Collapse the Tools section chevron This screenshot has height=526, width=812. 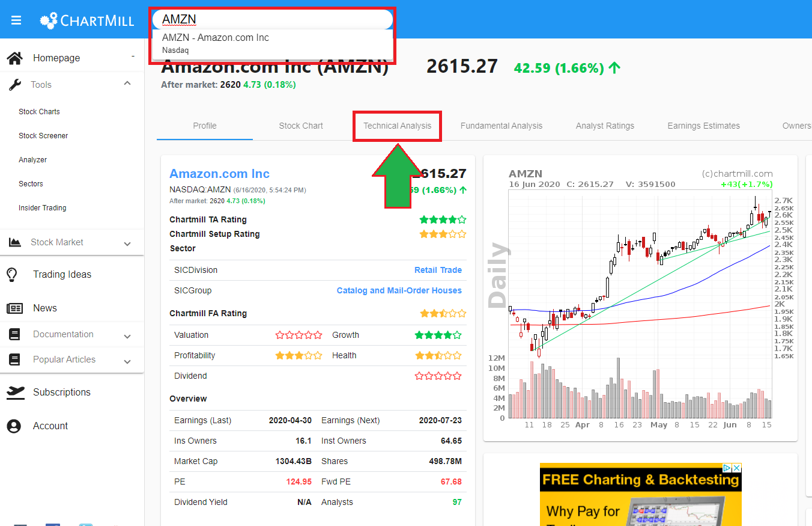pyautogui.click(x=127, y=84)
